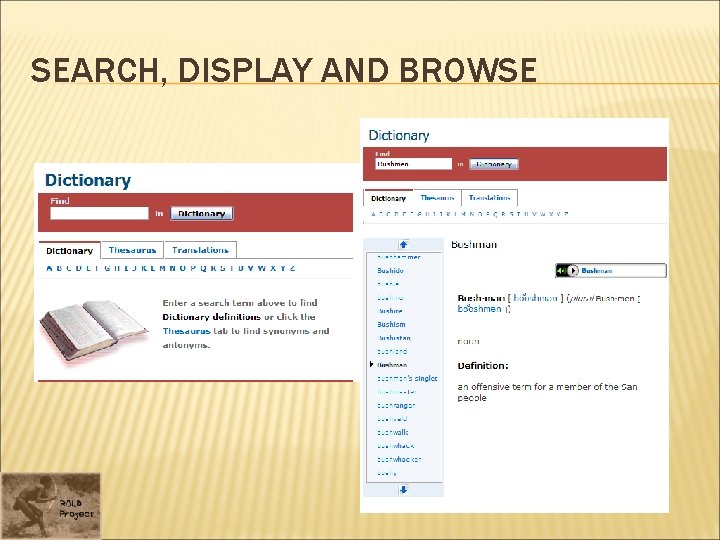Select Dictionary tab in left panel
Viewport: 720px width, 540px height.
click(69, 251)
